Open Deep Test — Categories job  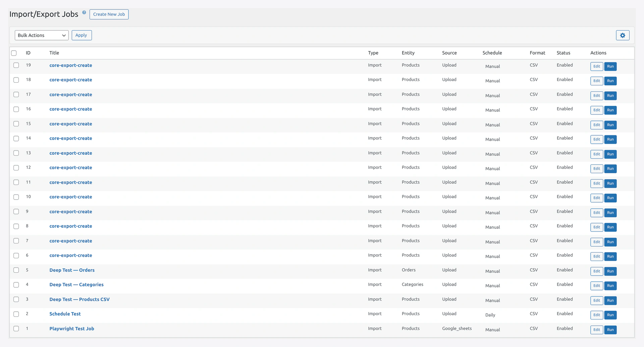pyautogui.click(x=76, y=285)
